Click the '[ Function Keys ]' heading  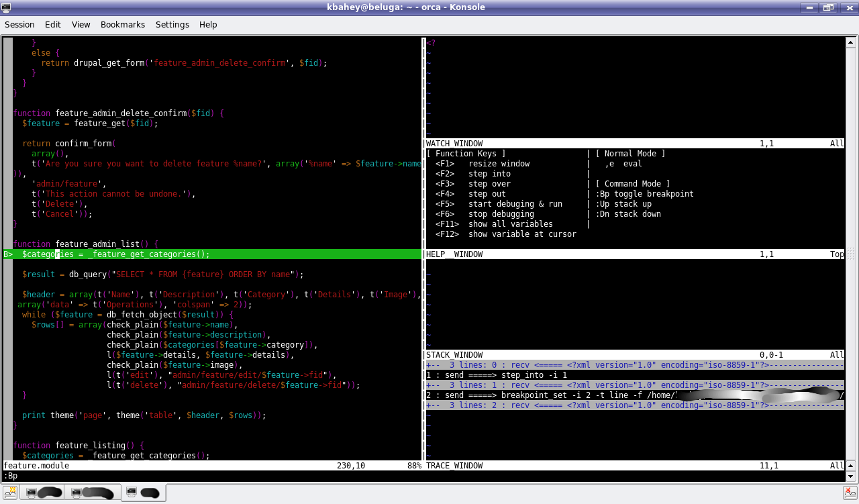tap(466, 154)
